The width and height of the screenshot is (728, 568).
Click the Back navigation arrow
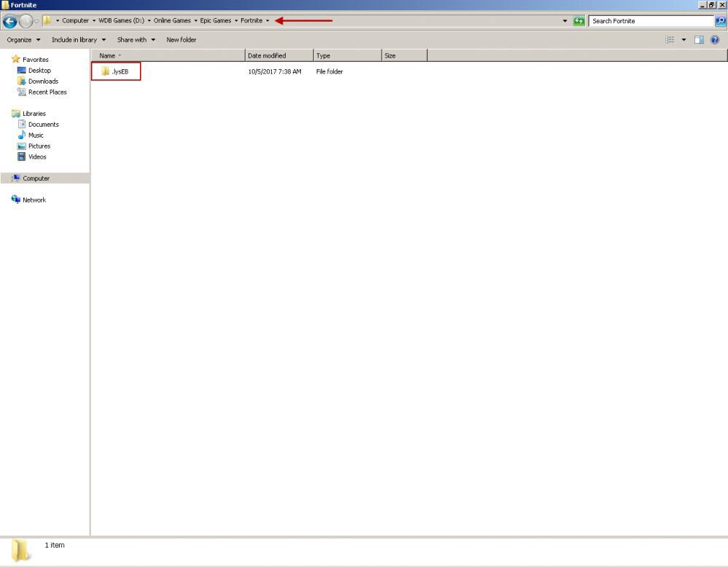click(x=9, y=20)
